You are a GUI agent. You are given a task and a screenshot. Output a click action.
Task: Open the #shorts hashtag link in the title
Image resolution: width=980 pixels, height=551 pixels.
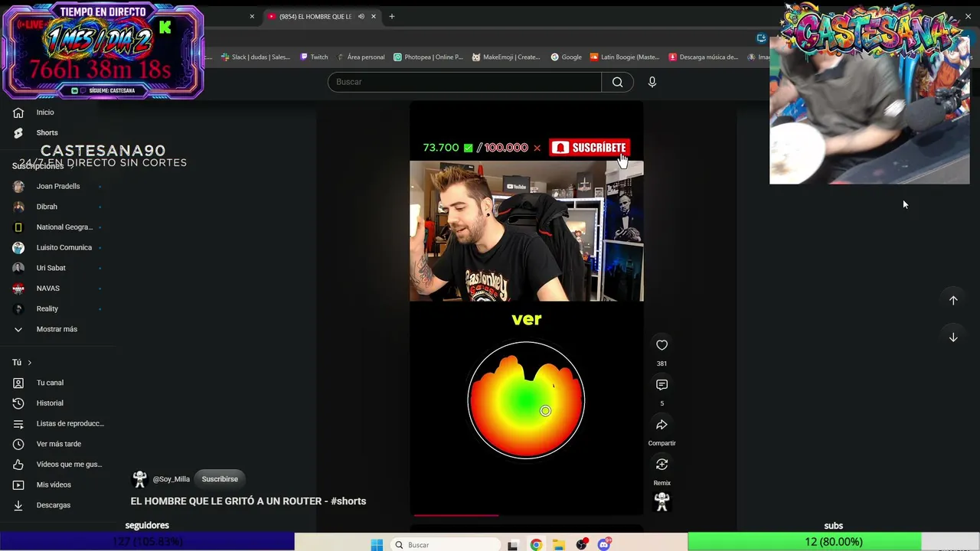tap(348, 501)
